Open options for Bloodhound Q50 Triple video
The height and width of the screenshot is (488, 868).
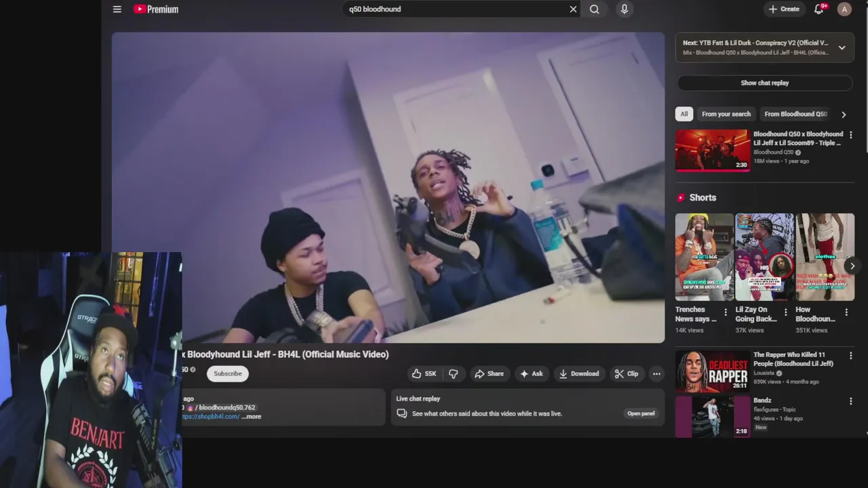[x=850, y=135]
